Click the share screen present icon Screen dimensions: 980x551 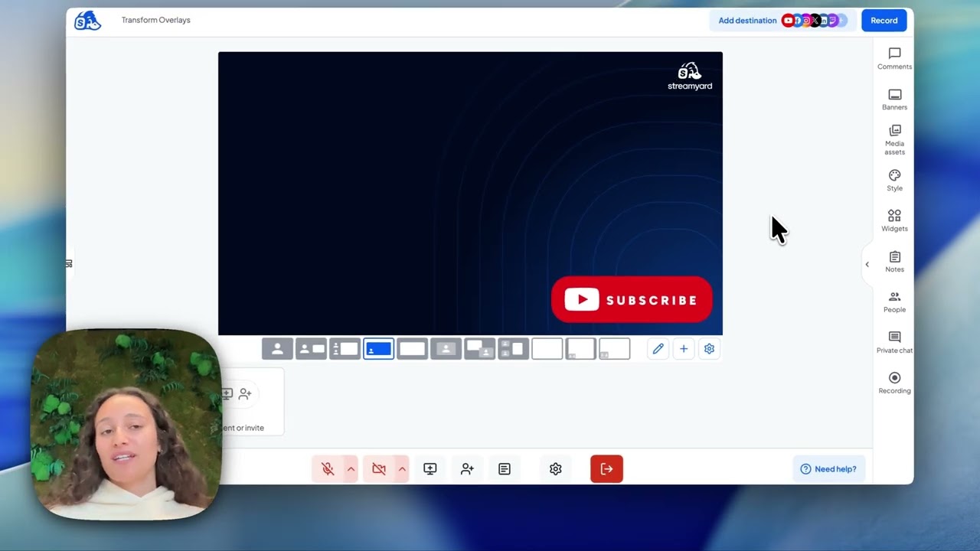[x=430, y=469]
